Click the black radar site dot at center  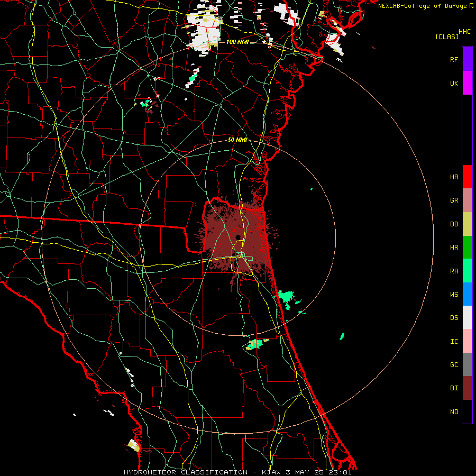coord(238,237)
